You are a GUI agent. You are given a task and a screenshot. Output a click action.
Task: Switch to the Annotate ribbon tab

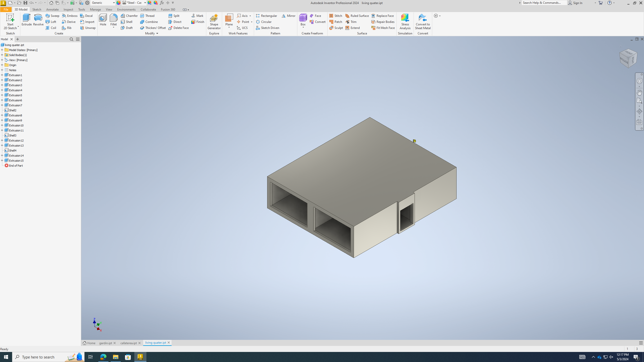click(52, 9)
